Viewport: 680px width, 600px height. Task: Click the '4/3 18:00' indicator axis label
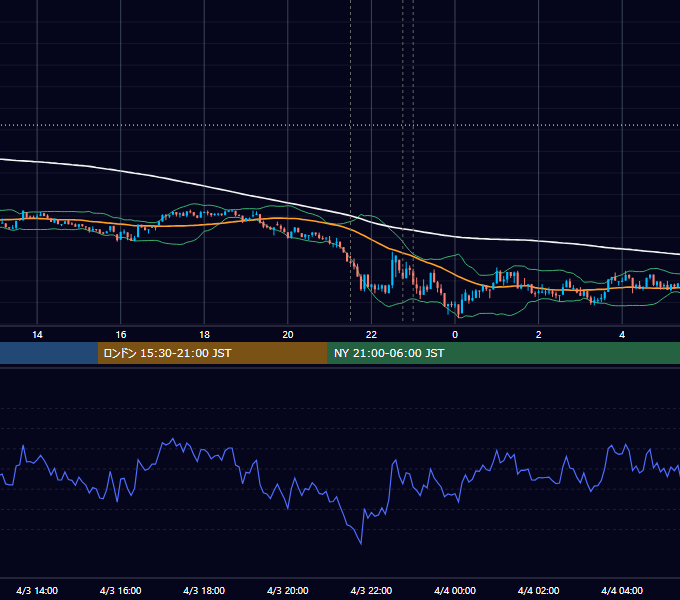tap(204, 590)
